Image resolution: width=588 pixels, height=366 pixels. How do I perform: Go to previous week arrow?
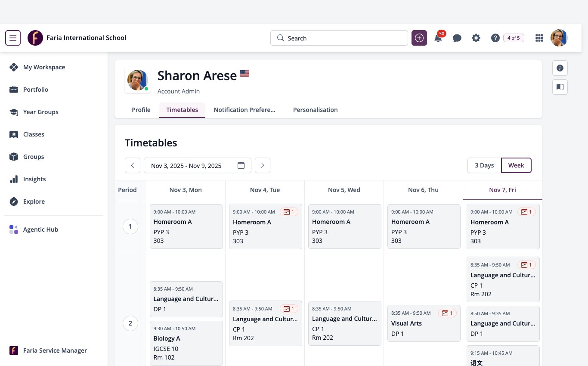pos(133,165)
